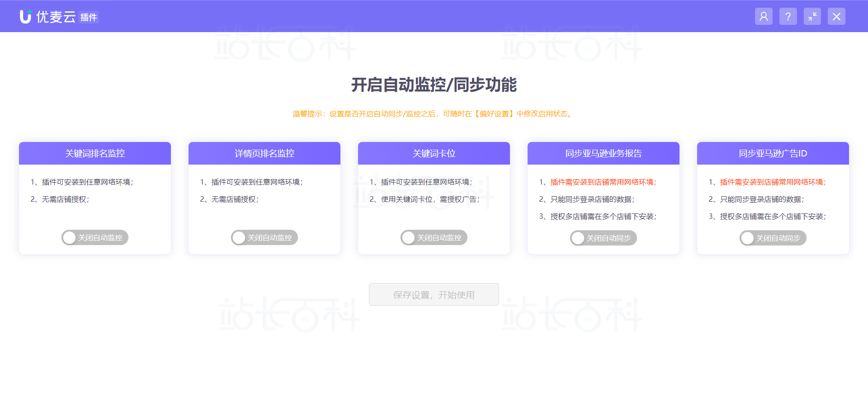This screenshot has width=868, height=393.
Task: Toggle auto monitoring for 关键词卡位
Action: tap(434, 237)
